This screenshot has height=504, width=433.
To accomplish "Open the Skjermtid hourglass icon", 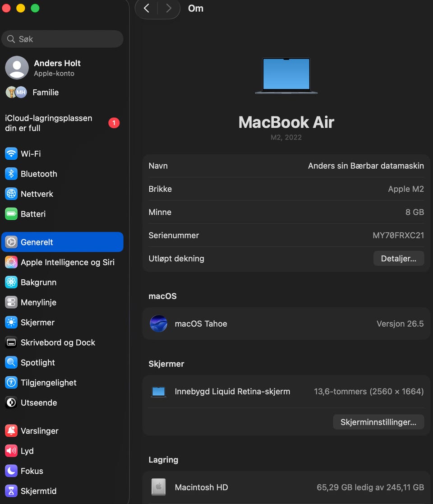I will pyautogui.click(x=11, y=491).
